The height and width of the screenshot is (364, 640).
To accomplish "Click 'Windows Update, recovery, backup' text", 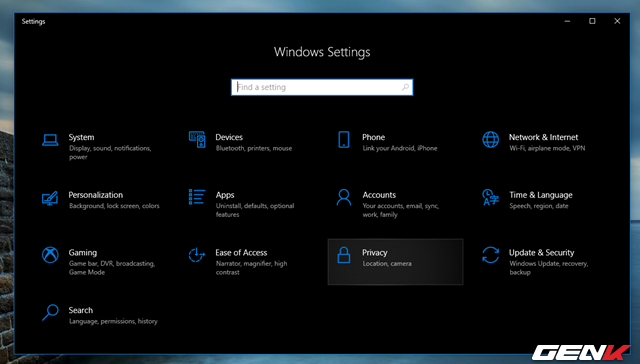I will pos(549,268).
